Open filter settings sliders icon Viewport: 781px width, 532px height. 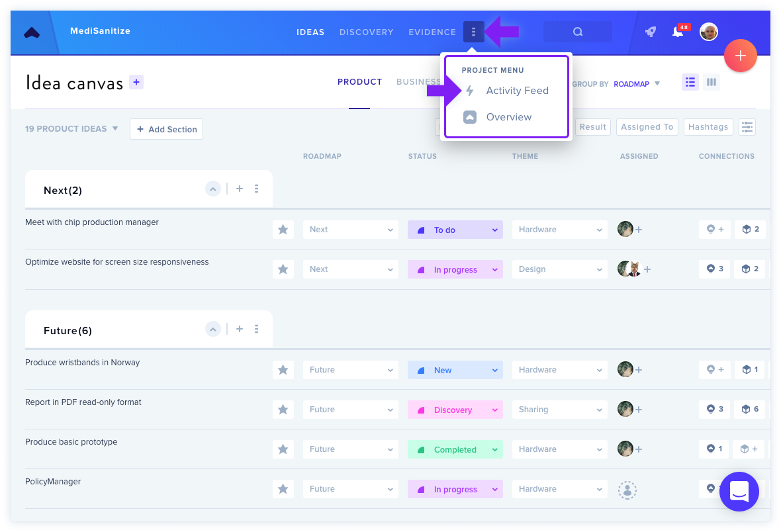(x=747, y=127)
